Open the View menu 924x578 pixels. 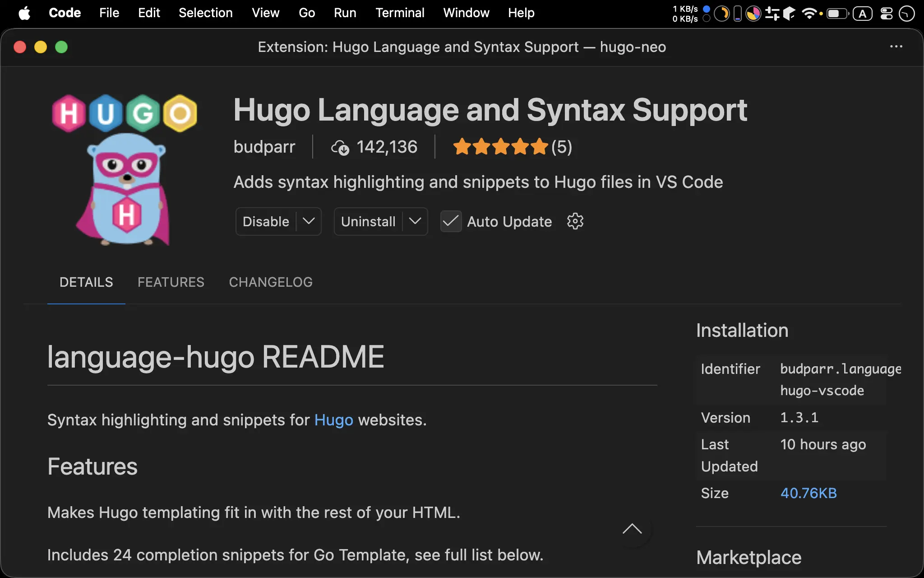[265, 13]
